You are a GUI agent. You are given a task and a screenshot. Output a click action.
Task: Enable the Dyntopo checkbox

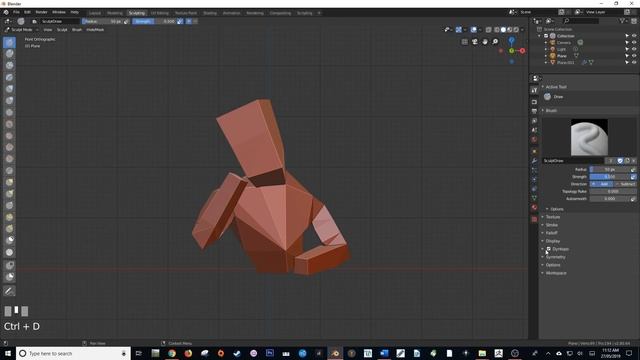click(x=549, y=249)
